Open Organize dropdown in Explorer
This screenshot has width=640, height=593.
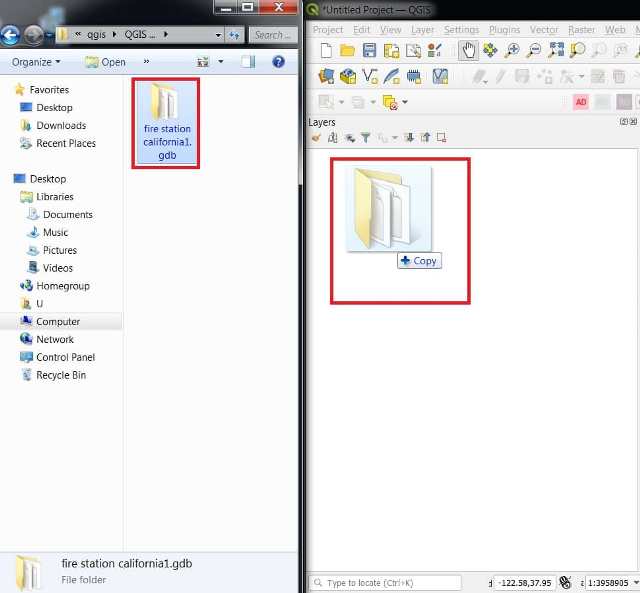point(36,62)
